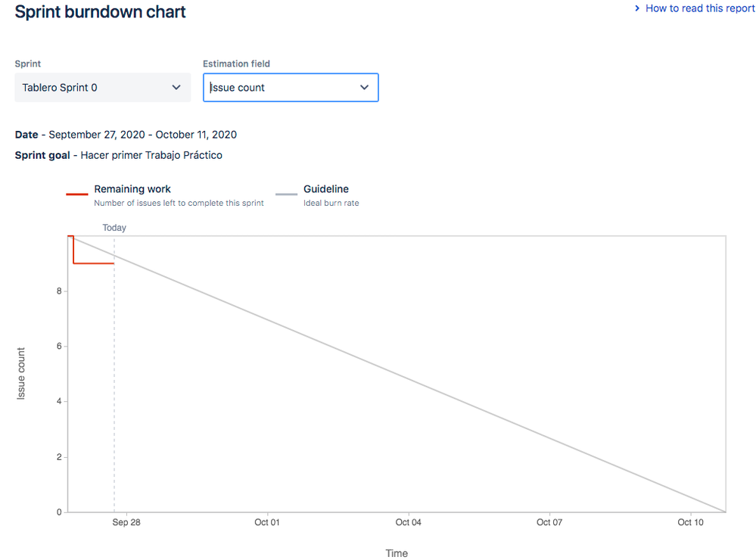Click the chevron beside How to read this report
Viewport: 756px width, 560px height.
638,8
